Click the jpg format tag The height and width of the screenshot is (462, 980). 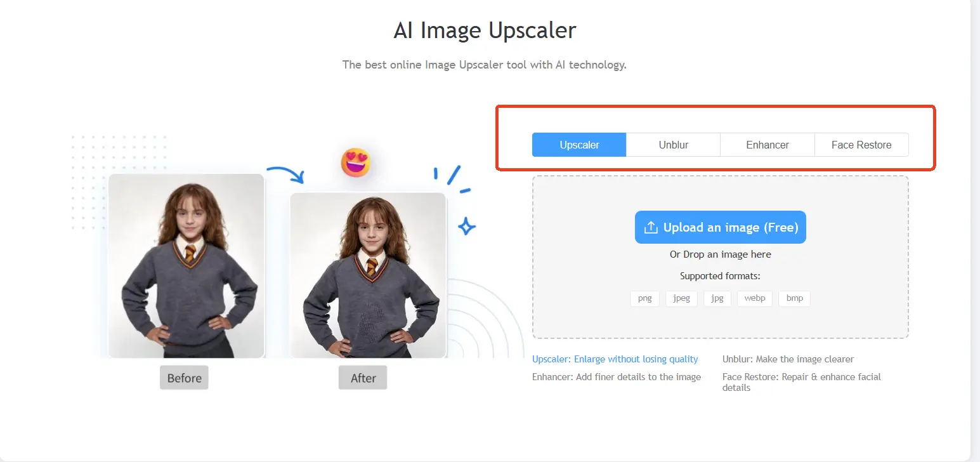point(717,298)
